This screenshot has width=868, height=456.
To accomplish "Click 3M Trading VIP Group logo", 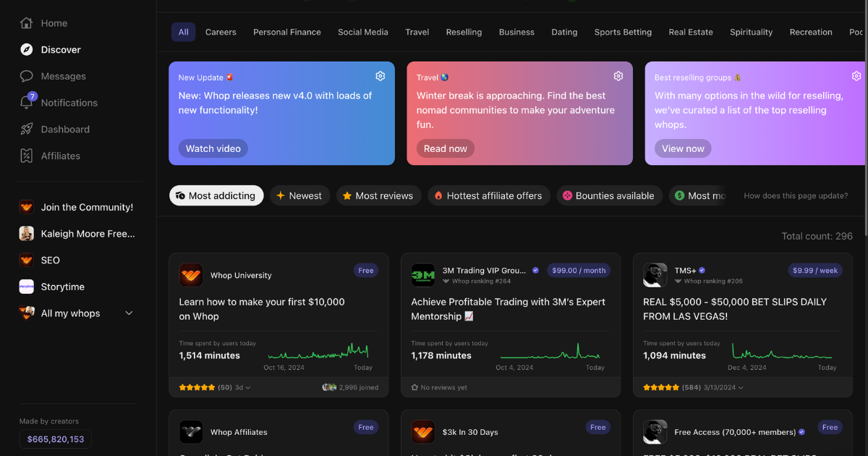I will 423,275.
